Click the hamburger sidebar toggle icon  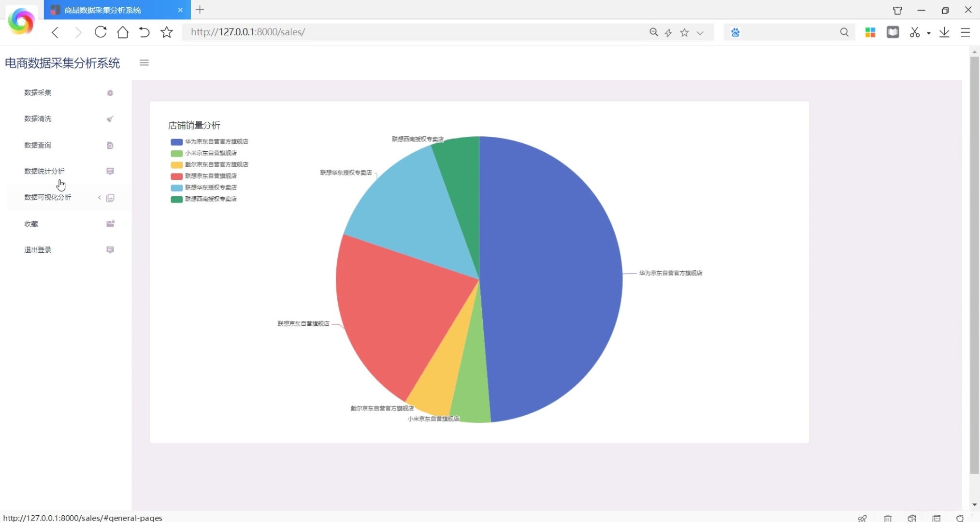pyautogui.click(x=144, y=63)
